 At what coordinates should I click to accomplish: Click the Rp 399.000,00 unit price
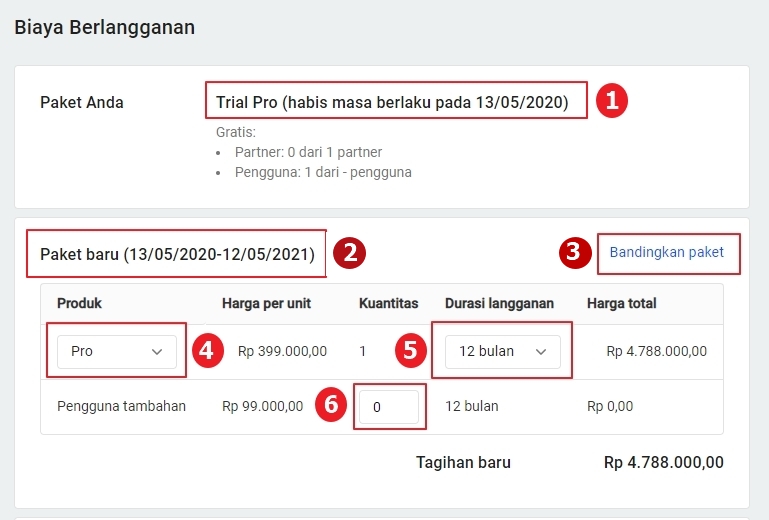pos(284,351)
